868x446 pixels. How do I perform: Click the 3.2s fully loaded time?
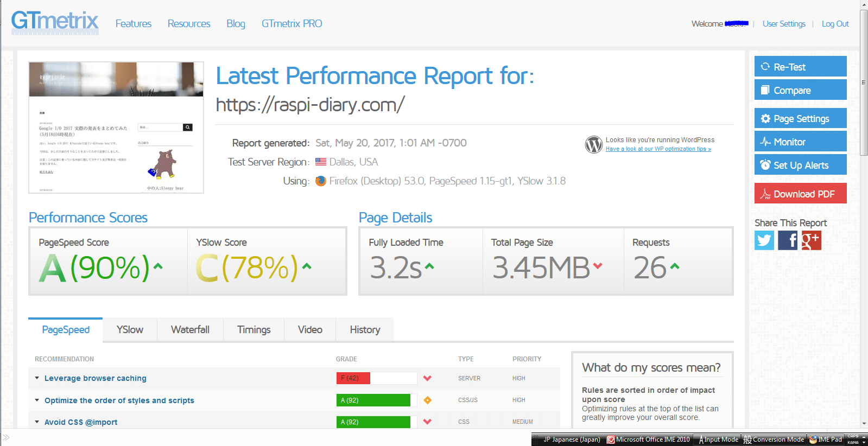(396, 267)
